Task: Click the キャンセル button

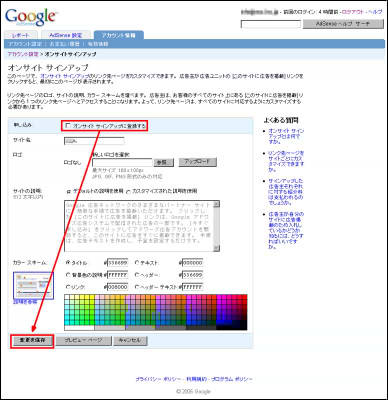Action: click(x=130, y=340)
